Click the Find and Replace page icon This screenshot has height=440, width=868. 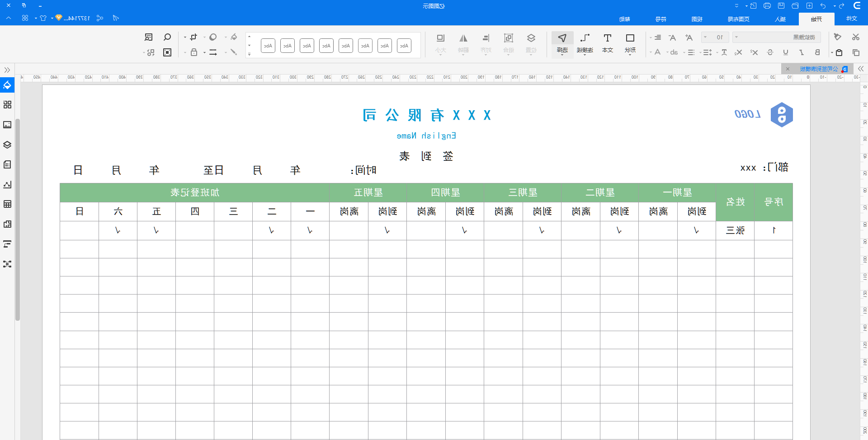pos(149,37)
